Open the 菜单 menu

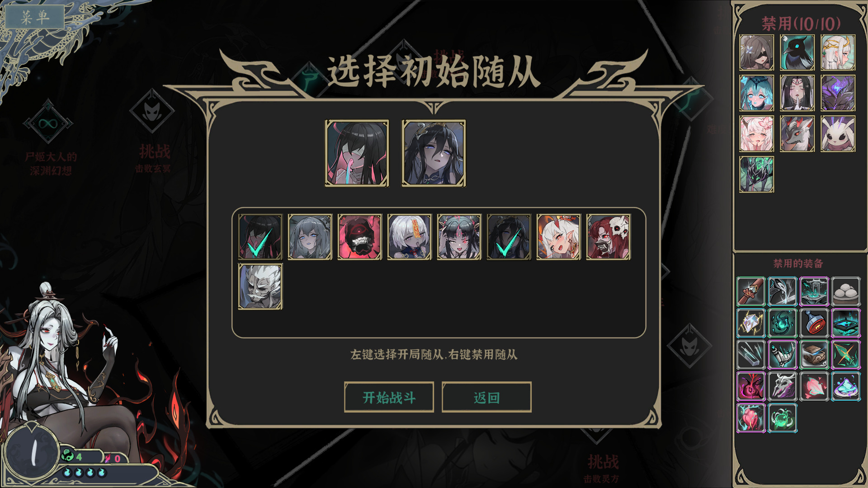[x=35, y=17]
